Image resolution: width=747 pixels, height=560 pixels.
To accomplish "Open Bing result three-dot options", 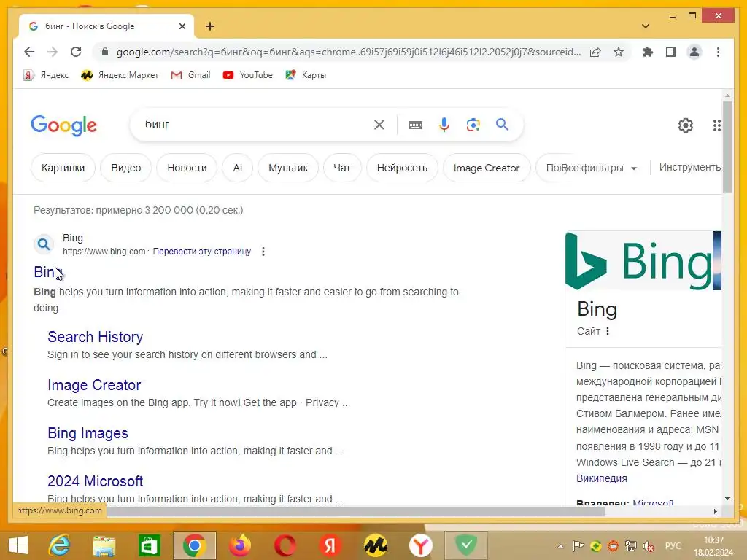I will 263,252.
